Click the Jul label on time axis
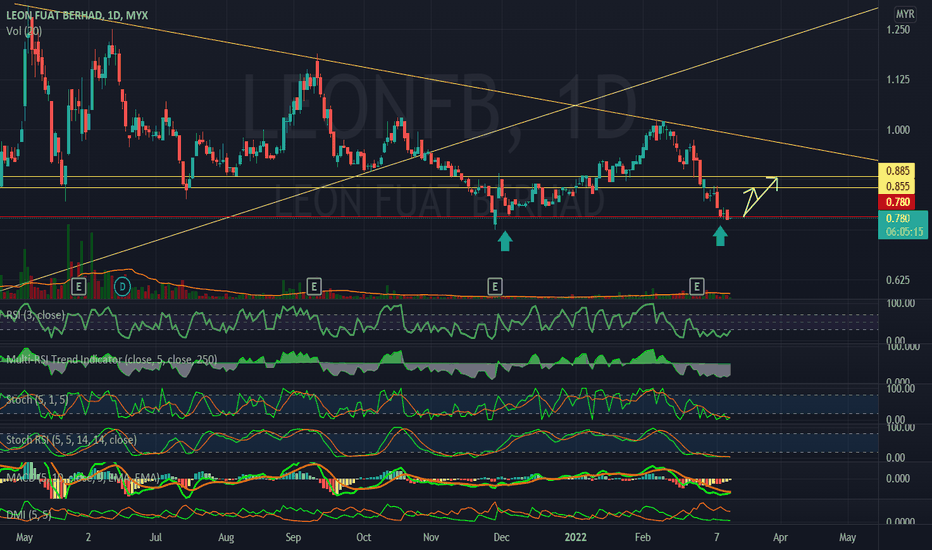This screenshot has height=550, width=932. point(155,538)
